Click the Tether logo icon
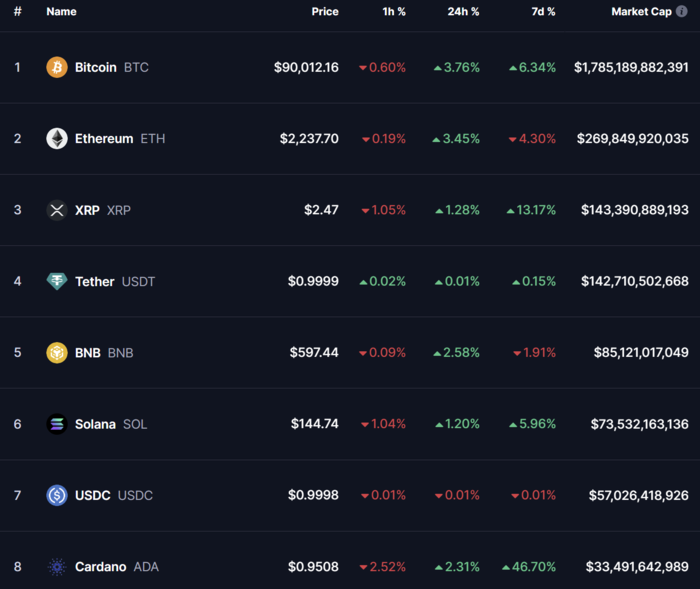This screenshot has width=700, height=589. 57,281
